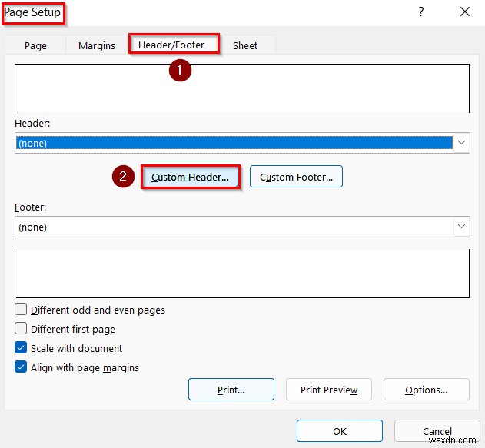This screenshot has width=485, height=448.
Task: Open the Custom Footer dialog
Action: click(296, 177)
